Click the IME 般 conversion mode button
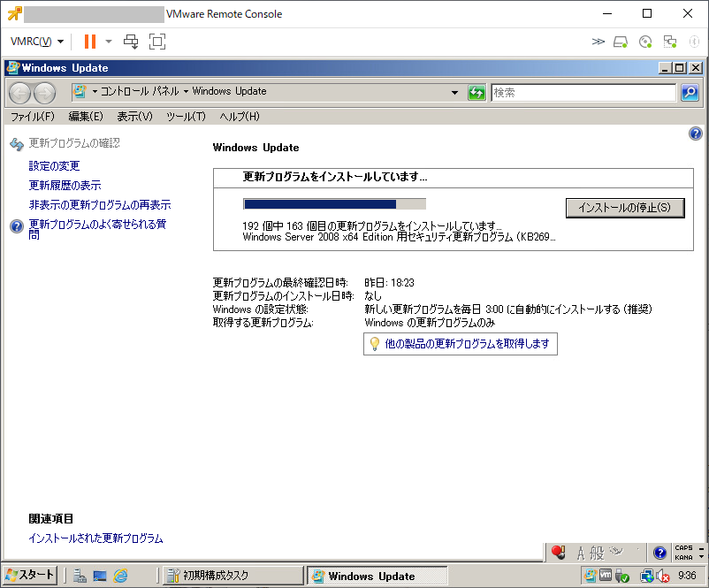 (597, 554)
